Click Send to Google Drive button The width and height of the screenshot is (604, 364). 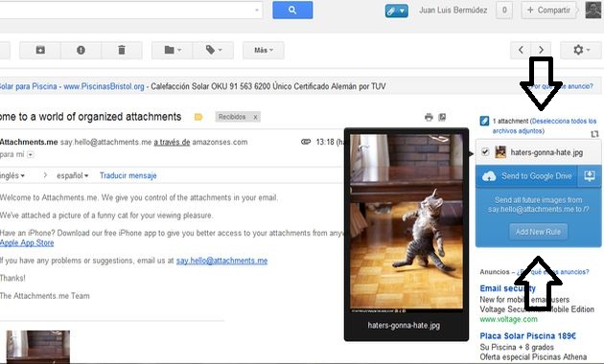point(526,176)
